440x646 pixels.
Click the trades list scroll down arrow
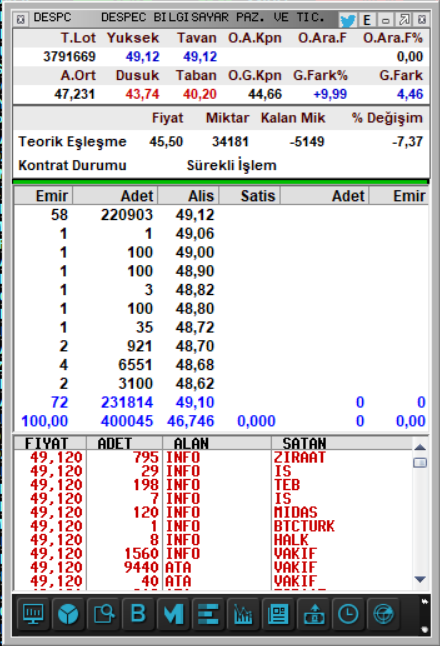click(x=420, y=580)
